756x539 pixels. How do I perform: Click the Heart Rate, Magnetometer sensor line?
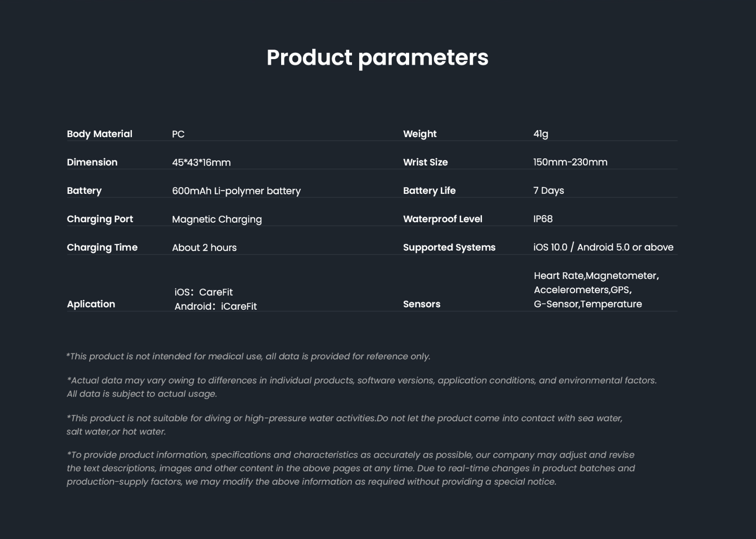(x=596, y=276)
